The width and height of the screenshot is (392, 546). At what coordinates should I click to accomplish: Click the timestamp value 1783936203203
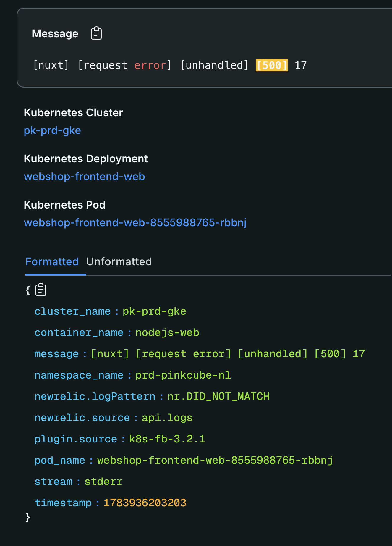(x=145, y=503)
